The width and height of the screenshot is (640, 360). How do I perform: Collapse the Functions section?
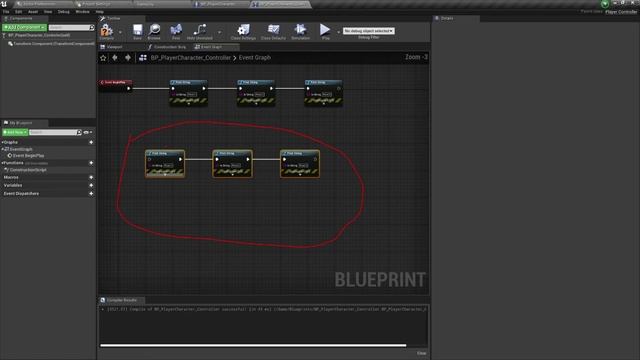pos(2,163)
